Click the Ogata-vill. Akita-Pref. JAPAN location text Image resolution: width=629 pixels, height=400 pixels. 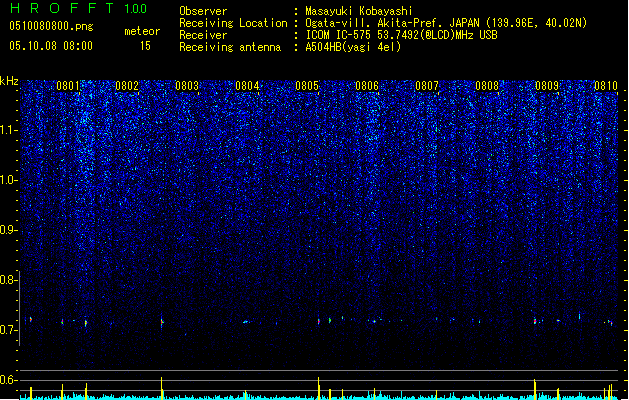coord(446,23)
